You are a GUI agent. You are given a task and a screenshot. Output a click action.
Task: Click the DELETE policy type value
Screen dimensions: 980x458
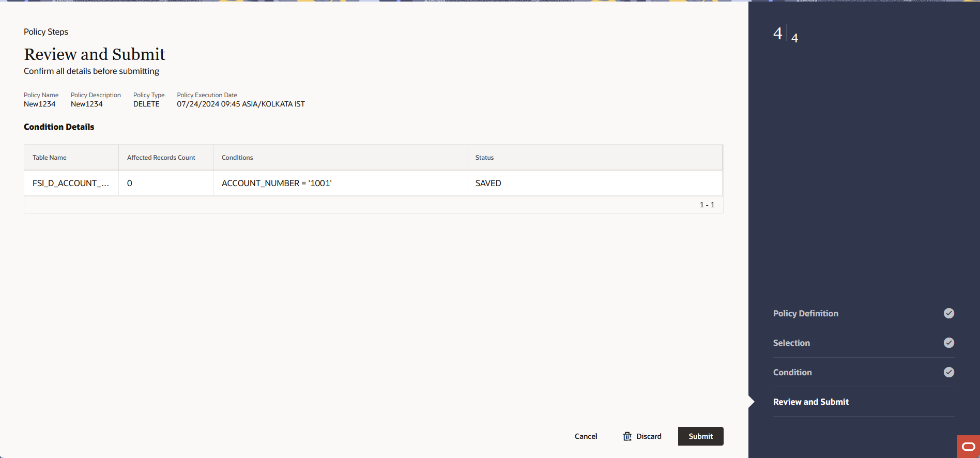[146, 104]
